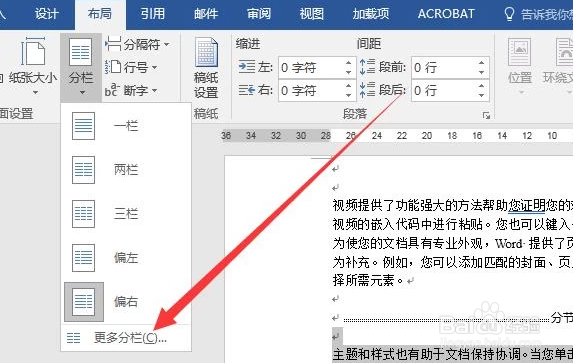Click the highlighted right-biased column thumbnail
573x363 pixels.
point(84,302)
